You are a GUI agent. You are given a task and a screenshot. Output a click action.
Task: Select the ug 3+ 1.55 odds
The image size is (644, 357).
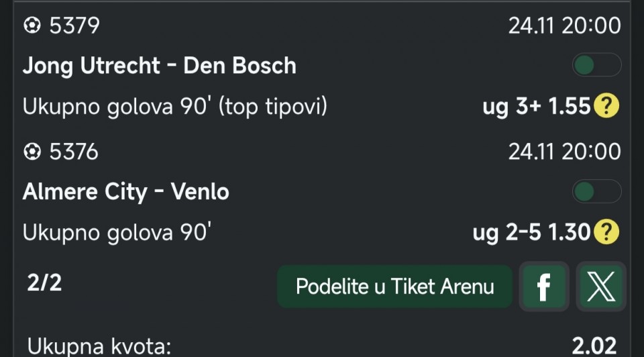536,107
